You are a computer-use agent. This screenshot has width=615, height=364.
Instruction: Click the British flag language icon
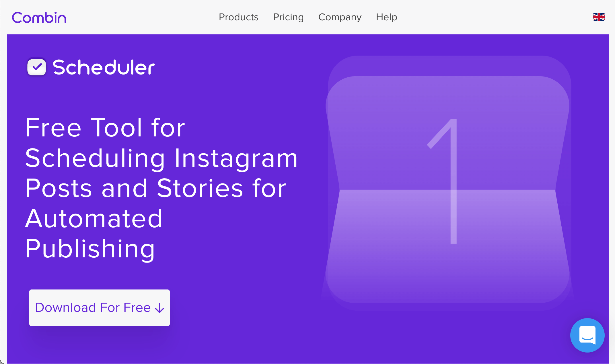coord(599,17)
